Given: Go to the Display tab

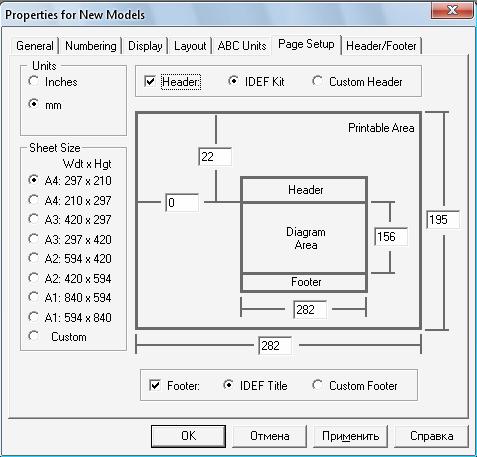Looking at the screenshot, I should [x=145, y=46].
